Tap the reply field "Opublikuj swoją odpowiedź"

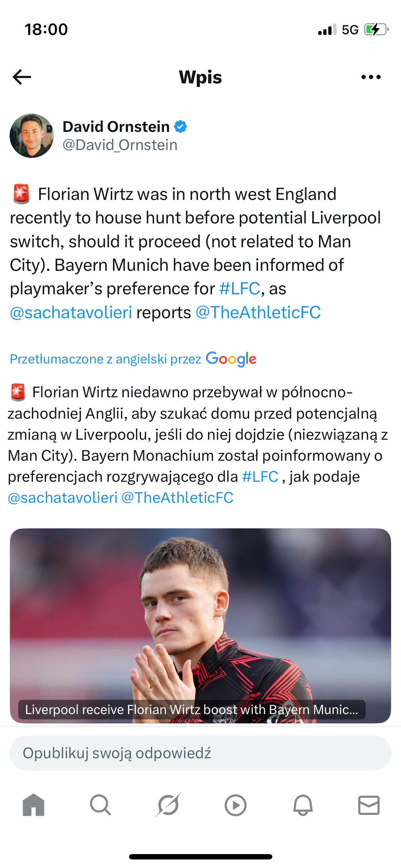[x=200, y=753]
